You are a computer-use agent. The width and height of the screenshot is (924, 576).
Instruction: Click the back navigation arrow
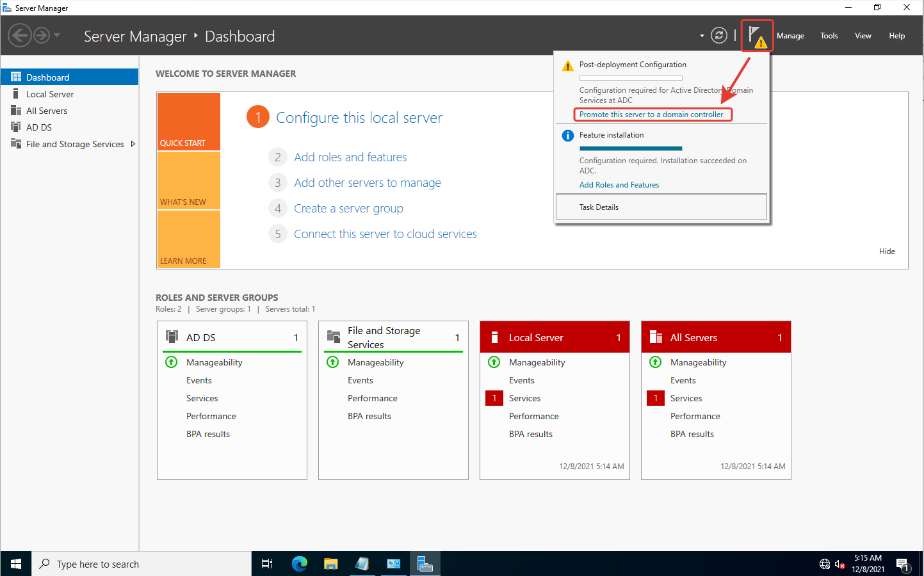click(20, 36)
